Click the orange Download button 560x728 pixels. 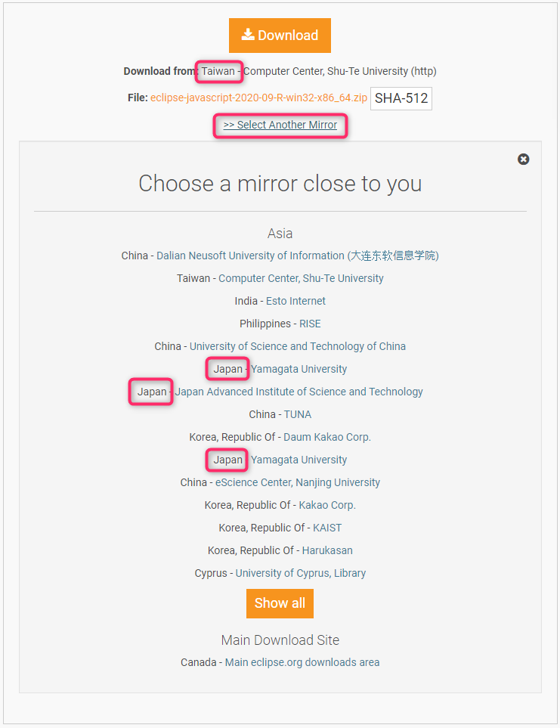coord(280,36)
